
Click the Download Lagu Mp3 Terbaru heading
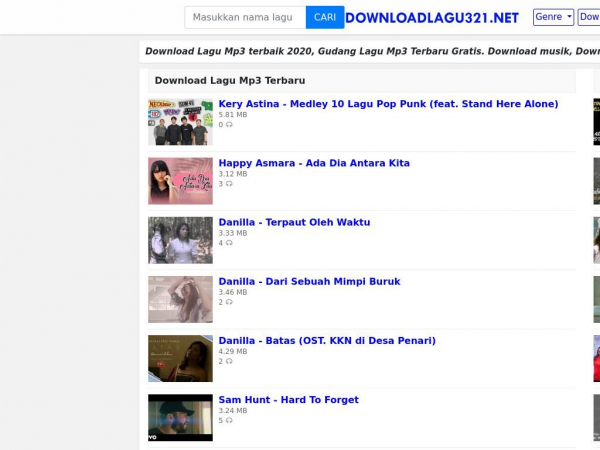[230, 81]
